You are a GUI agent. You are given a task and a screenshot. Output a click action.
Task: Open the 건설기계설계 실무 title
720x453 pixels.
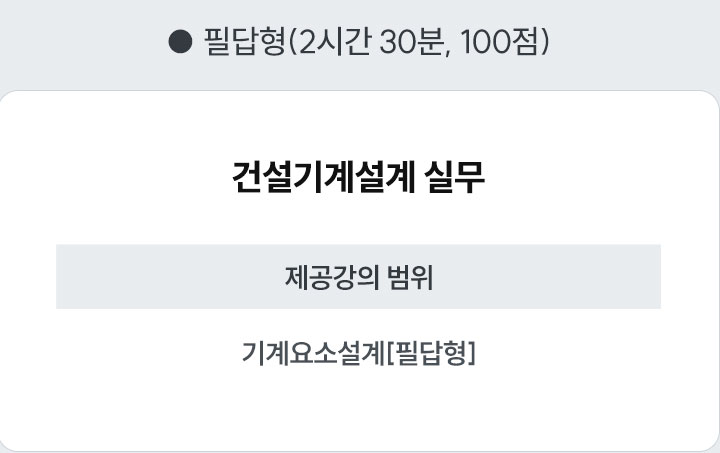click(x=358, y=178)
